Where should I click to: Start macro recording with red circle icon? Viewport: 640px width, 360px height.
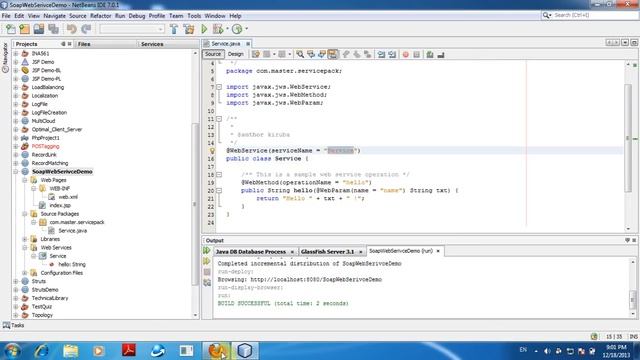click(406, 54)
